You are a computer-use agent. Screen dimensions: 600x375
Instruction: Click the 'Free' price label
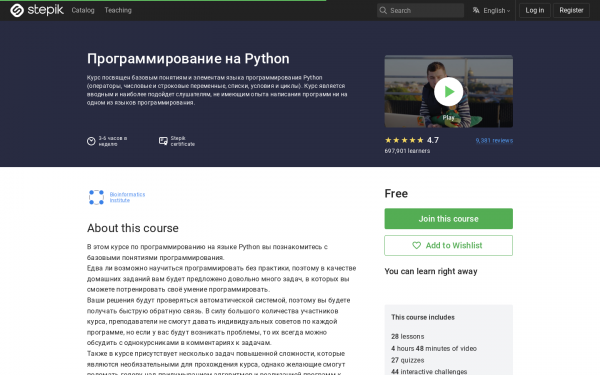pyautogui.click(x=396, y=194)
